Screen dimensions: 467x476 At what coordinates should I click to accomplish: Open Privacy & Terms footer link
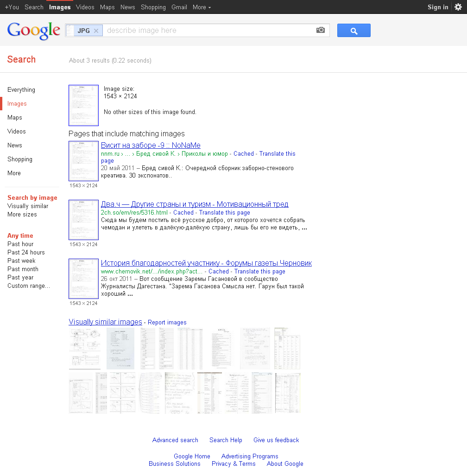pos(233,463)
